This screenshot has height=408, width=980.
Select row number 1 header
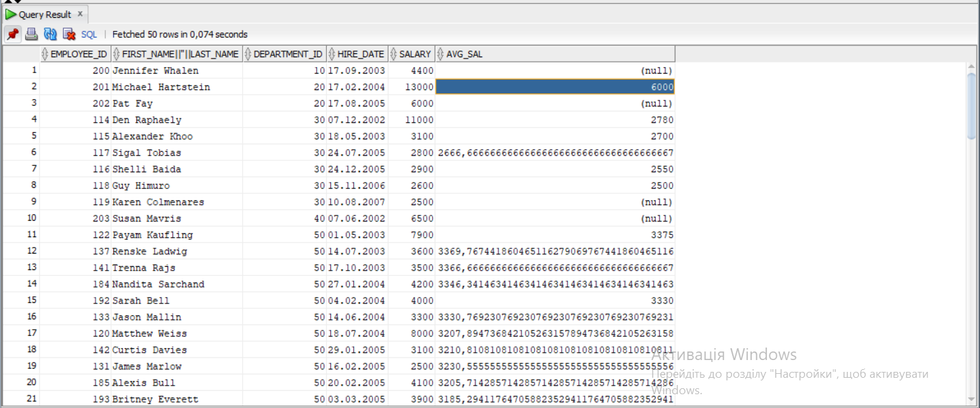point(20,70)
